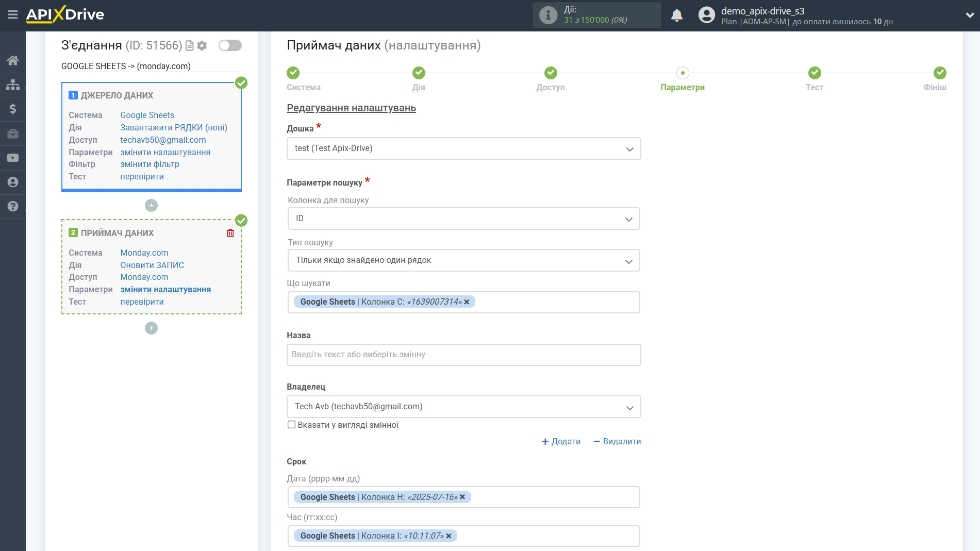This screenshot has width=980, height=551.
Task: Open Завантажити РЯДКИ (нові) link
Action: click(174, 128)
